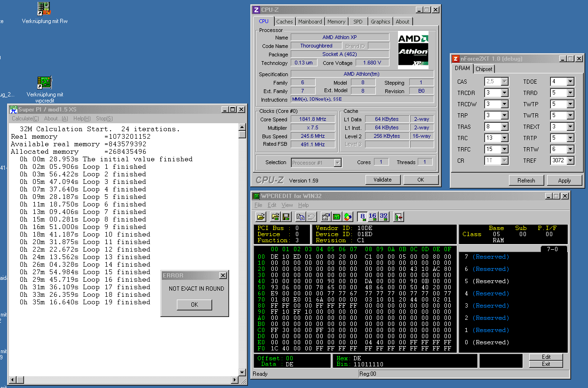Open the TRFC dropdown showing 15
The width and height of the screenshot is (588, 388).
(505, 150)
